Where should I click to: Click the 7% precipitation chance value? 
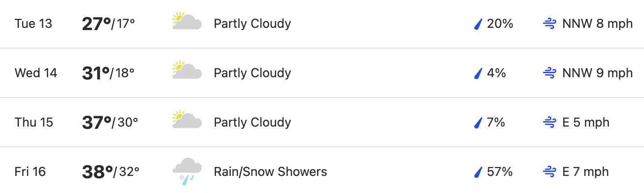[x=496, y=123]
